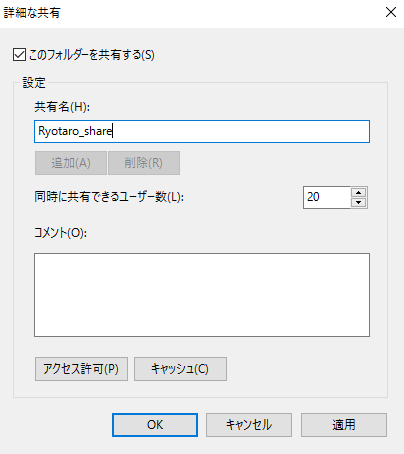Open the キャッシュ(C) caching settings
The image size is (404, 454).
coord(180,369)
